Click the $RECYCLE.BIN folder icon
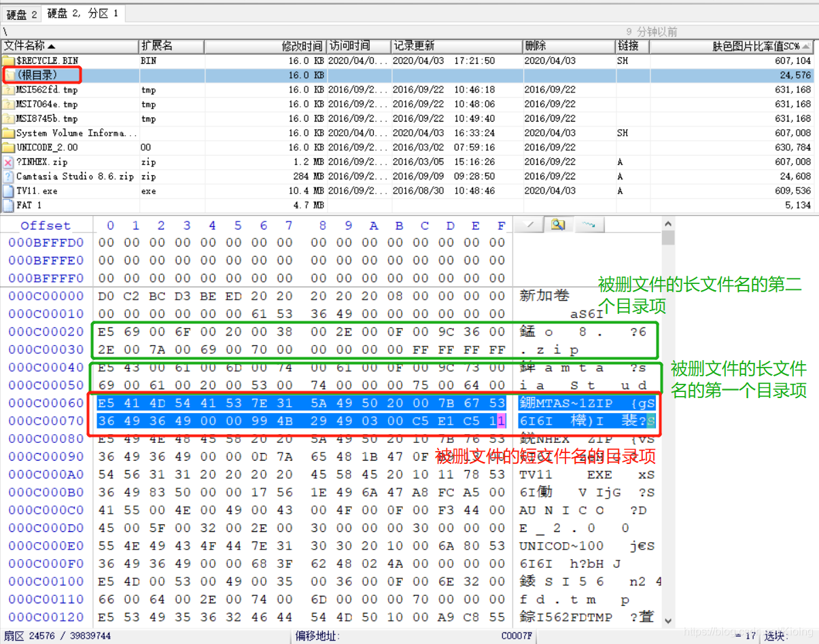Image resolution: width=819 pixels, height=644 pixels. 8,60
